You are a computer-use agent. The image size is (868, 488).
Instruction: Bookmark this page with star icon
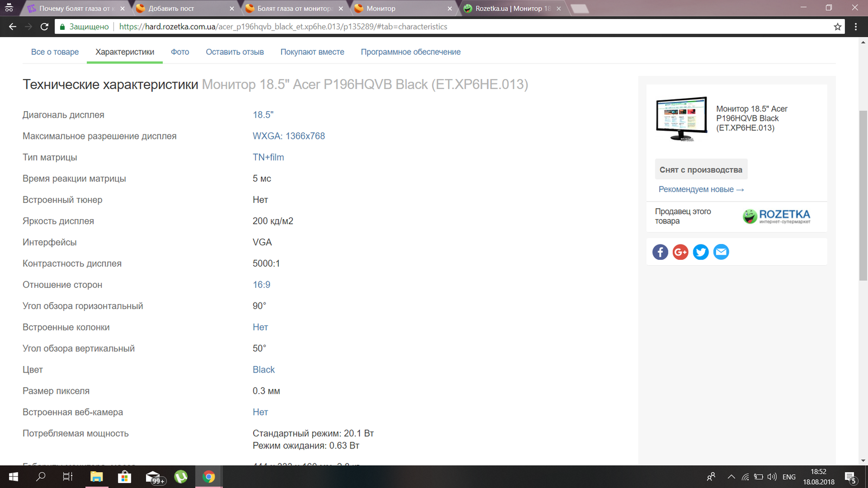(x=838, y=27)
